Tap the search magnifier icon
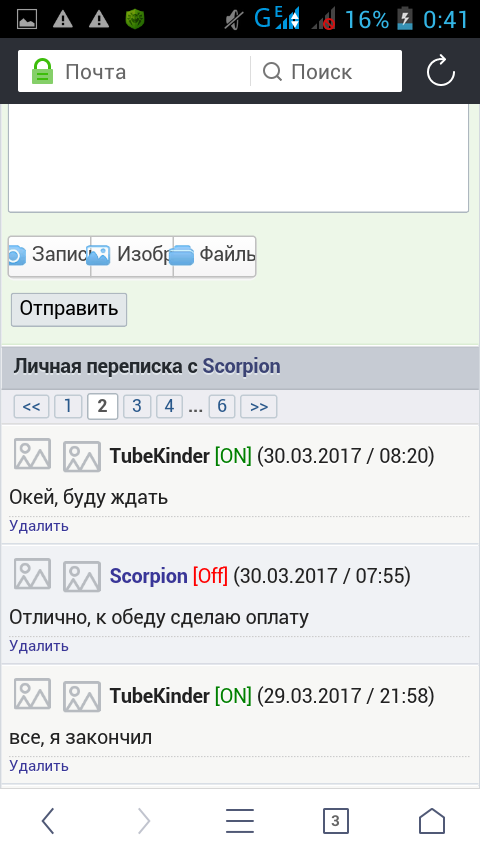480x854 pixels. pos(272,71)
